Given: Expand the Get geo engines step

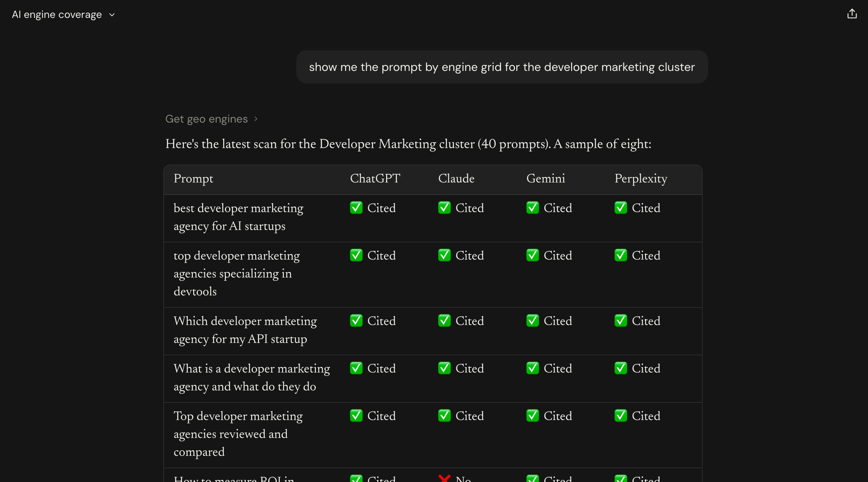Looking at the screenshot, I should point(211,119).
